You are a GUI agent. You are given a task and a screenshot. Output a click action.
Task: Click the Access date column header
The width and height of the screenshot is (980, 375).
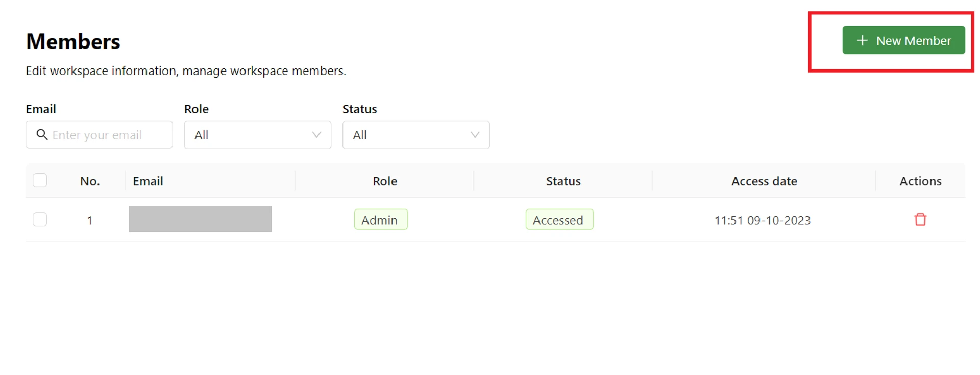[764, 180]
